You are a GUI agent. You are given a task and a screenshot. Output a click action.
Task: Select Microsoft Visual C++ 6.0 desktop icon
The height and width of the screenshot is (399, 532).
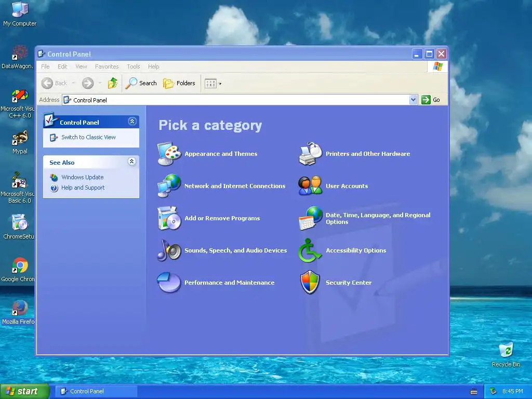click(x=18, y=103)
